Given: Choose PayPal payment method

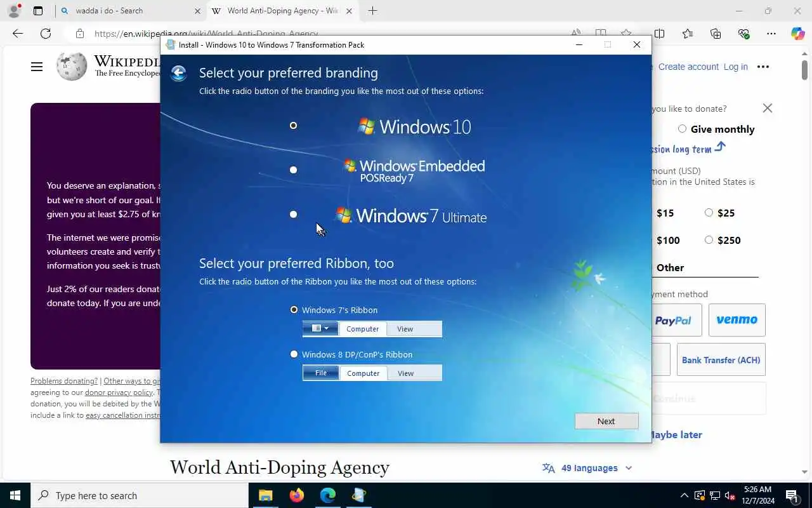Looking at the screenshot, I should click(676, 320).
